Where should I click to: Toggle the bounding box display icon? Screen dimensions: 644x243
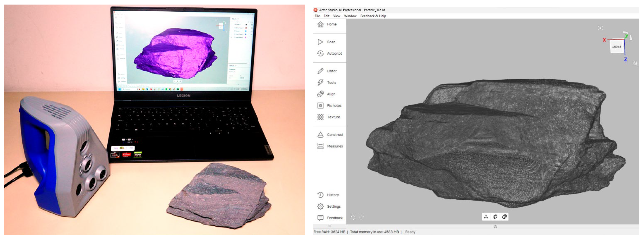pyautogui.click(x=495, y=217)
